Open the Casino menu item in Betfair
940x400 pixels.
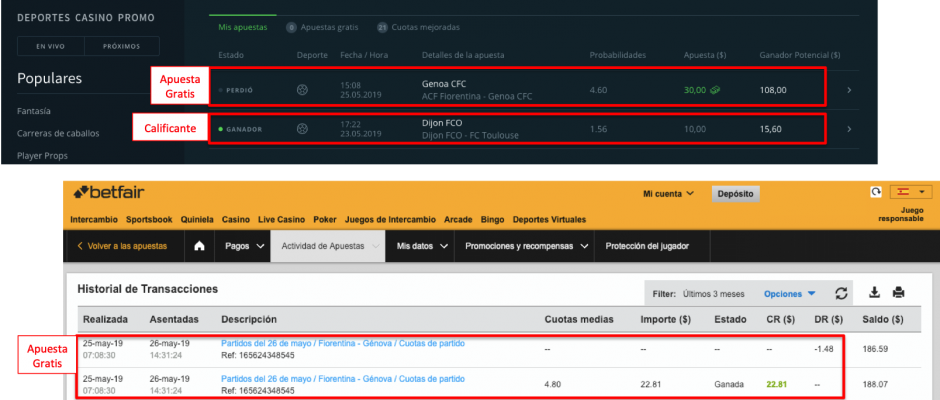pyautogui.click(x=236, y=219)
